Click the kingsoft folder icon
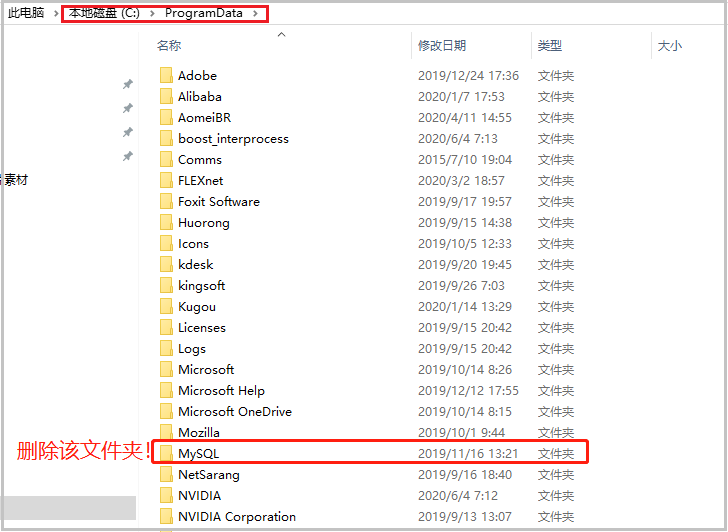The width and height of the screenshot is (728, 532). [x=166, y=285]
